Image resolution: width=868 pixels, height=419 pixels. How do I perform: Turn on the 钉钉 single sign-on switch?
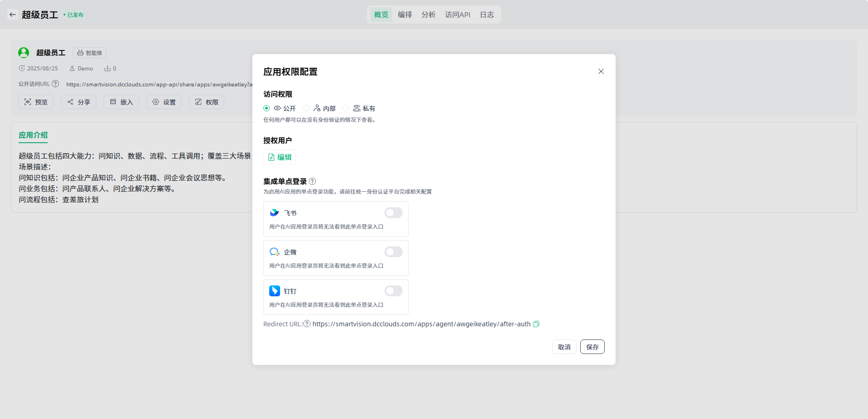(393, 291)
